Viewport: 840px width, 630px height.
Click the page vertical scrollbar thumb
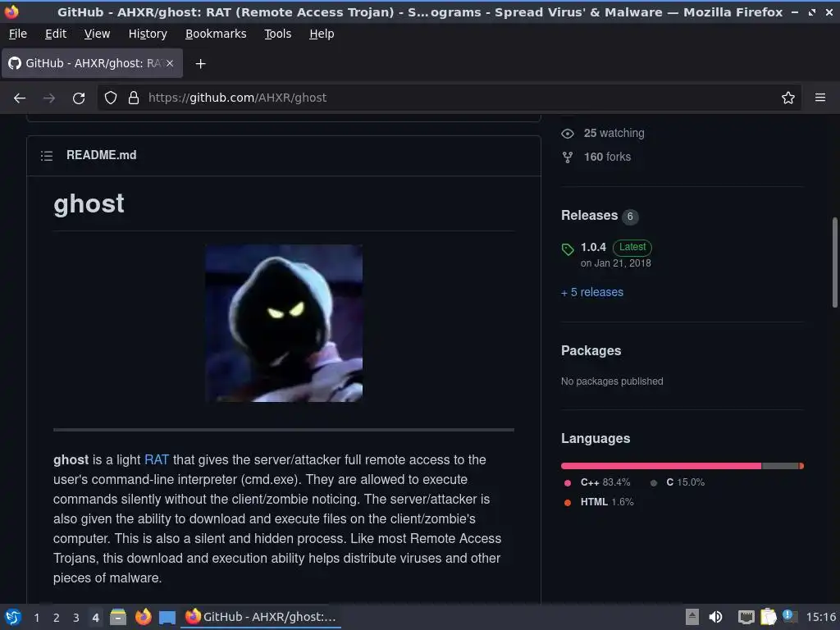point(834,262)
